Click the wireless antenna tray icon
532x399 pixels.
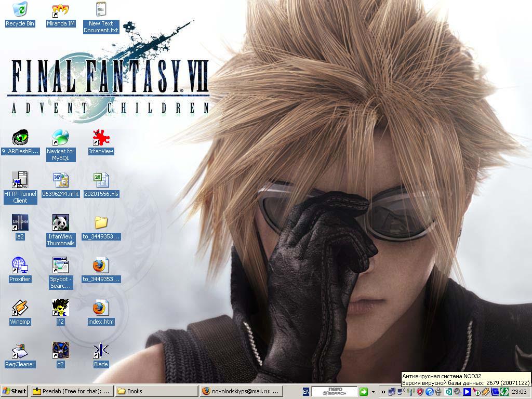tap(411, 392)
